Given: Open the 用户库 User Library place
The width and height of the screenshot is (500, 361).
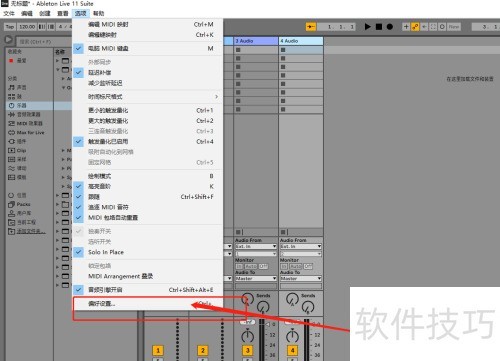Looking at the screenshot, I should click(x=19, y=213).
